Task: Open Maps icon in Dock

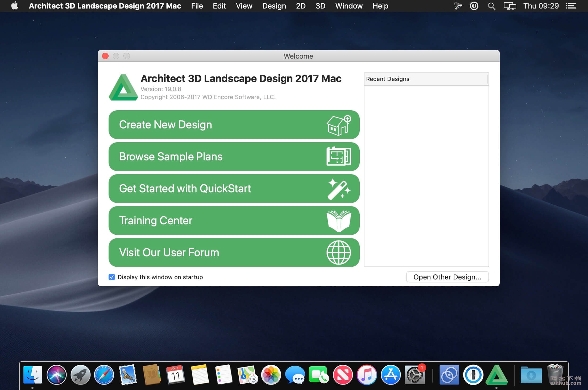Action: [247, 375]
